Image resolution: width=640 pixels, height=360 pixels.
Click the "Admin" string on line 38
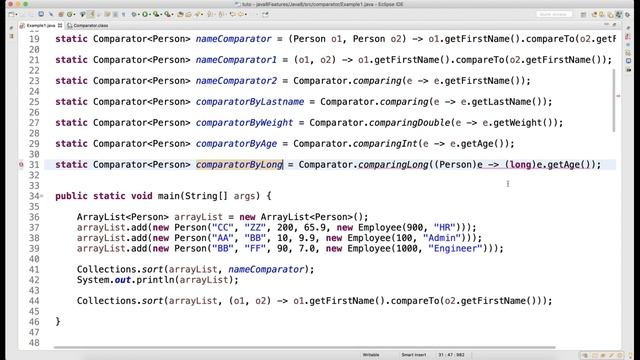(442, 238)
